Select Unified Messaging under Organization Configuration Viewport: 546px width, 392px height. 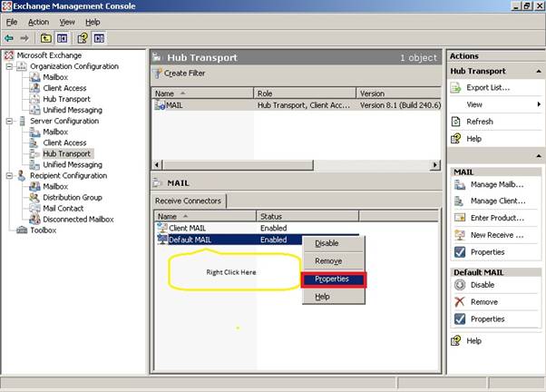tap(73, 110)
